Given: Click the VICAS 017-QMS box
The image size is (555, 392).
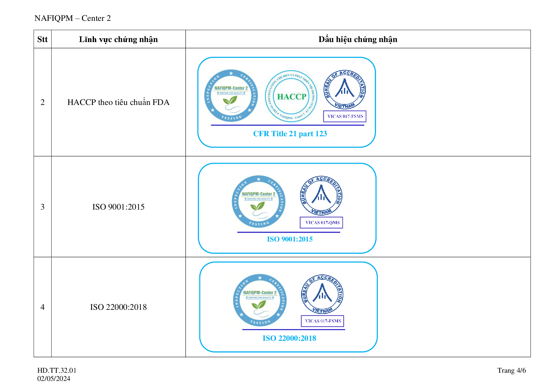Looking at the screenshot, I should (x=321, y=223).
